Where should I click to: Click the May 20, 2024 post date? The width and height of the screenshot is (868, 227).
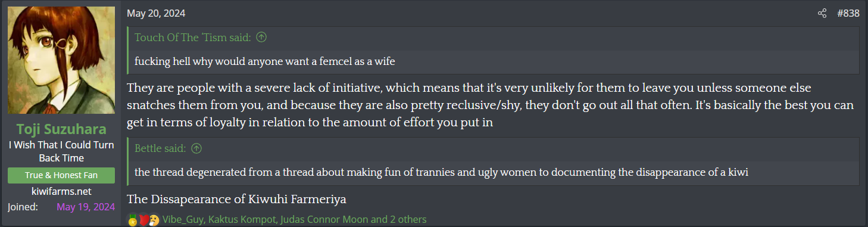tap(157, 13)
